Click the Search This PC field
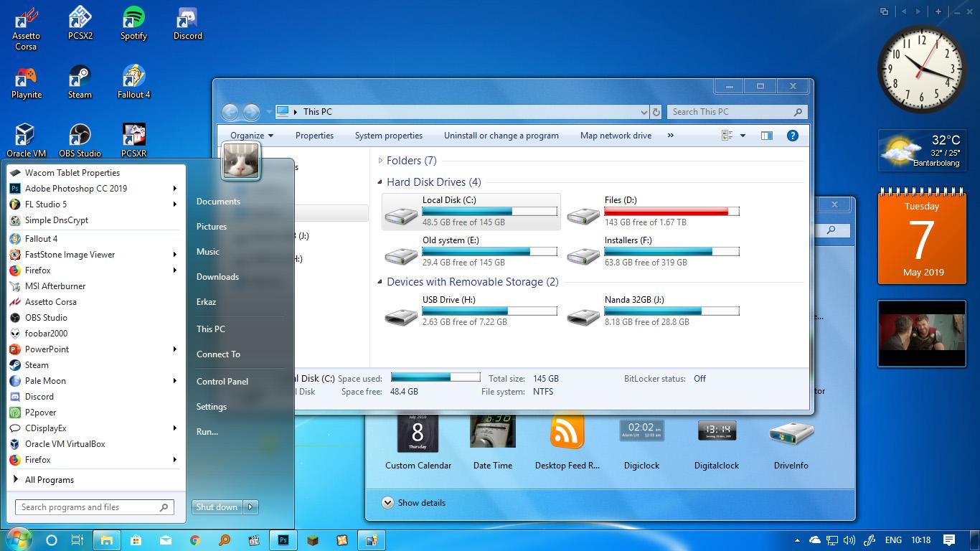980x551 pixels. 738,112
